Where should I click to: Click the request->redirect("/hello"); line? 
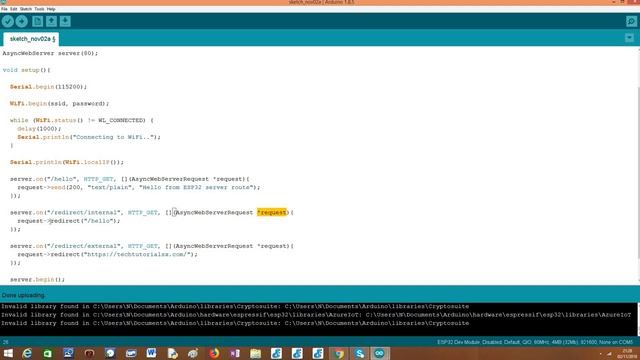pyautogui.click(x=69, y=221)
